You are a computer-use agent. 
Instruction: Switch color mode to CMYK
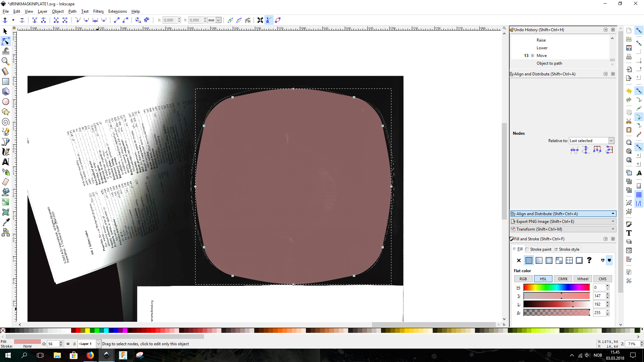point(563,279)
